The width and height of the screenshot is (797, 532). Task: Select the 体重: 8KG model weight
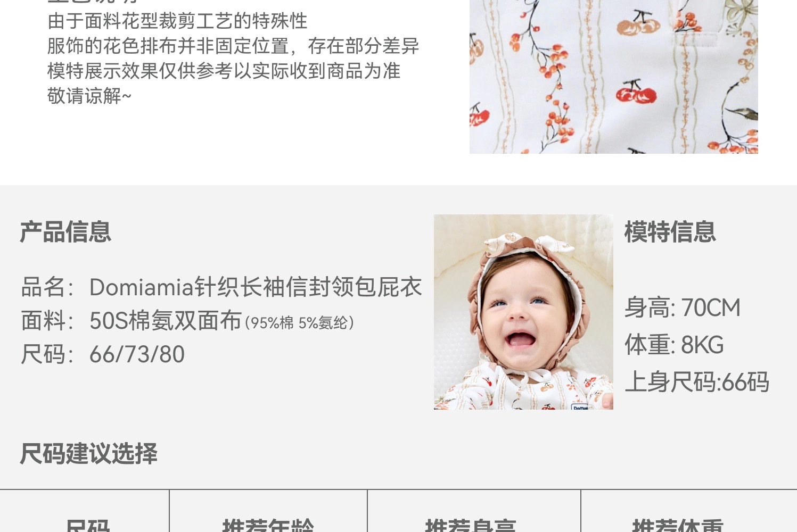point(674,345)
